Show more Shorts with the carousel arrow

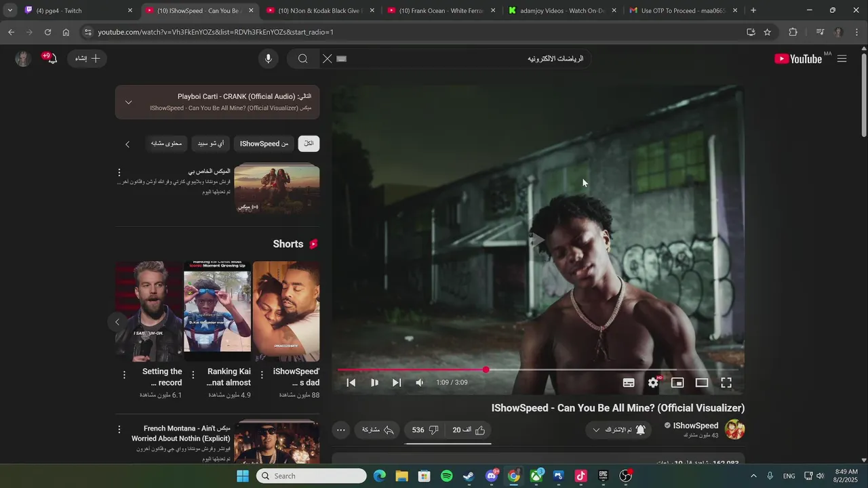click(x=117, y=322)
